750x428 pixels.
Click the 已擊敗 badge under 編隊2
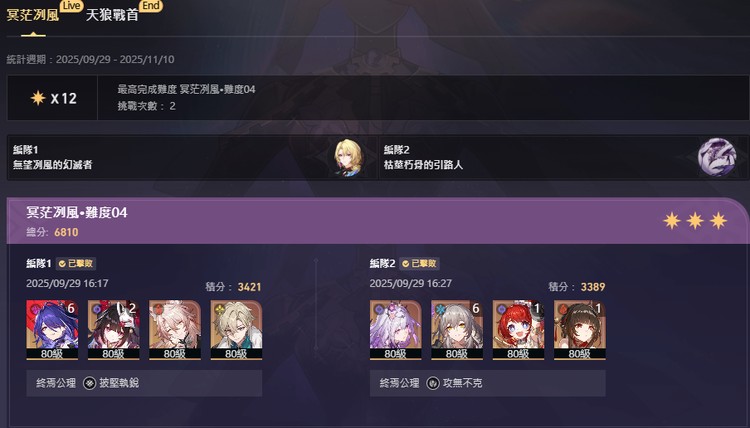419,263
